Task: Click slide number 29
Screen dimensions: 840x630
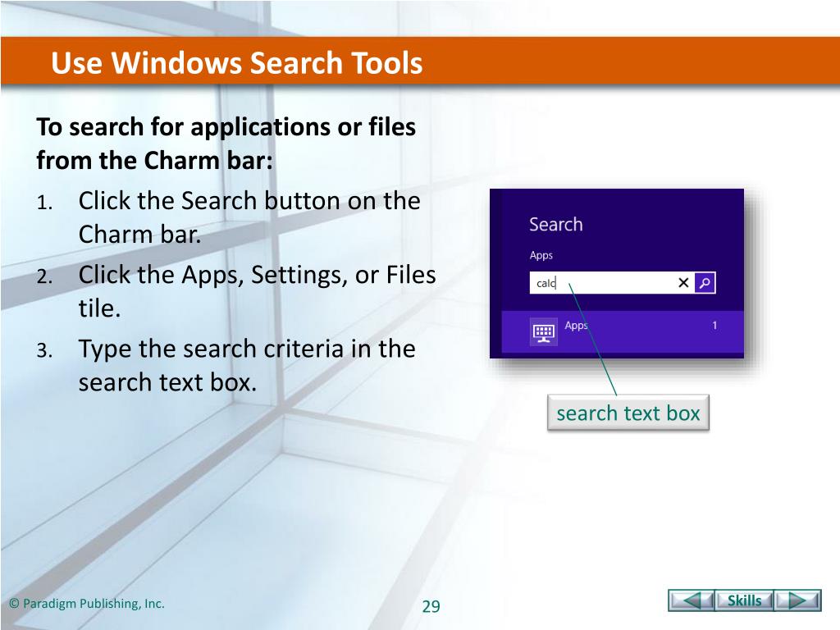Action: click(431, 606)
